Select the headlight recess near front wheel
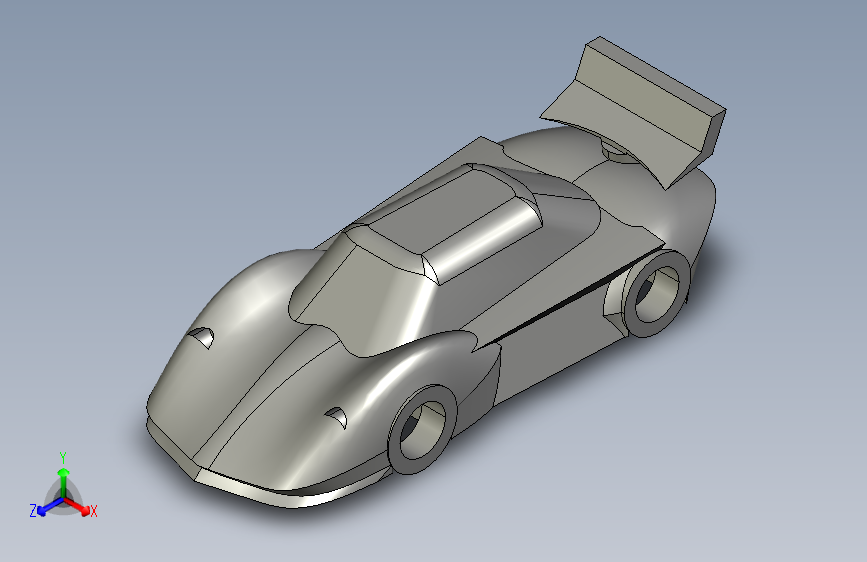867x562 pixels. pyautogui.click(x=336, y=418)
